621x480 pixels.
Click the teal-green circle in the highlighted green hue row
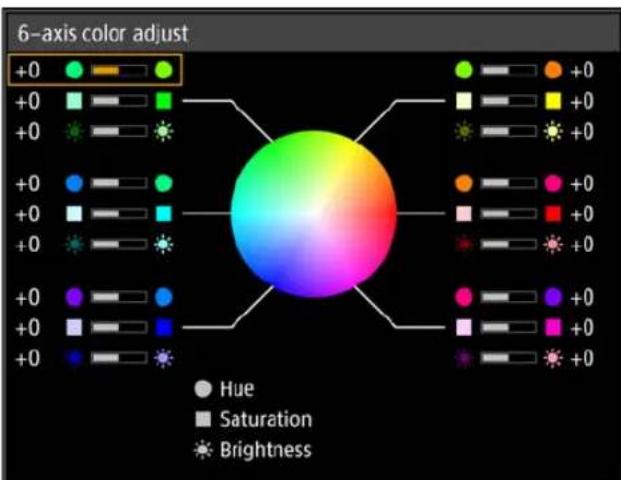(x=74, y=70)
